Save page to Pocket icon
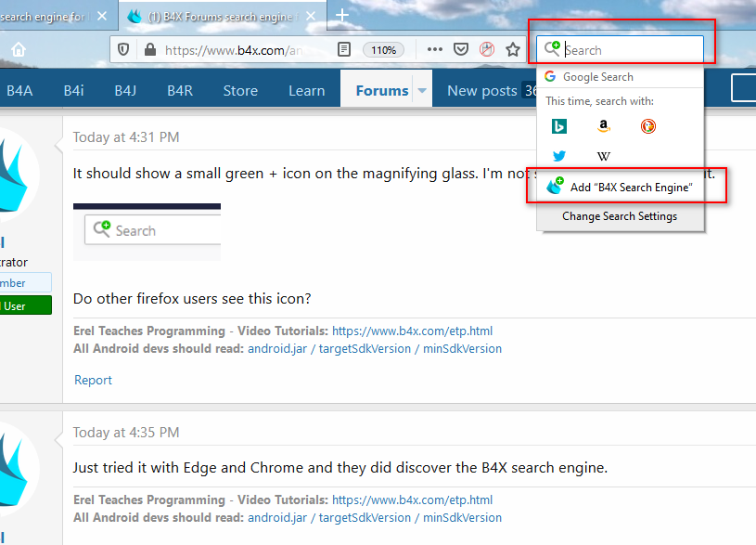The width and height of the screenshot is (756, 545). (461, 49)
